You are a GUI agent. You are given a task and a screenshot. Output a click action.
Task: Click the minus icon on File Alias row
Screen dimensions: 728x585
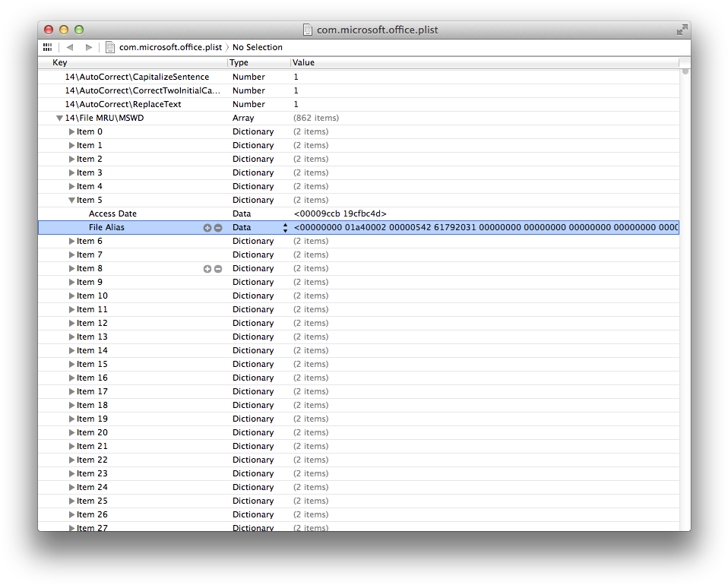pyautogui.click(x=218, y=228)
